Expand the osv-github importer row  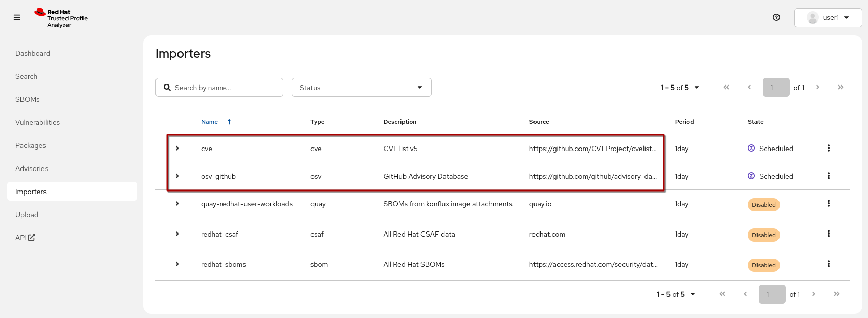coord(177,176)
